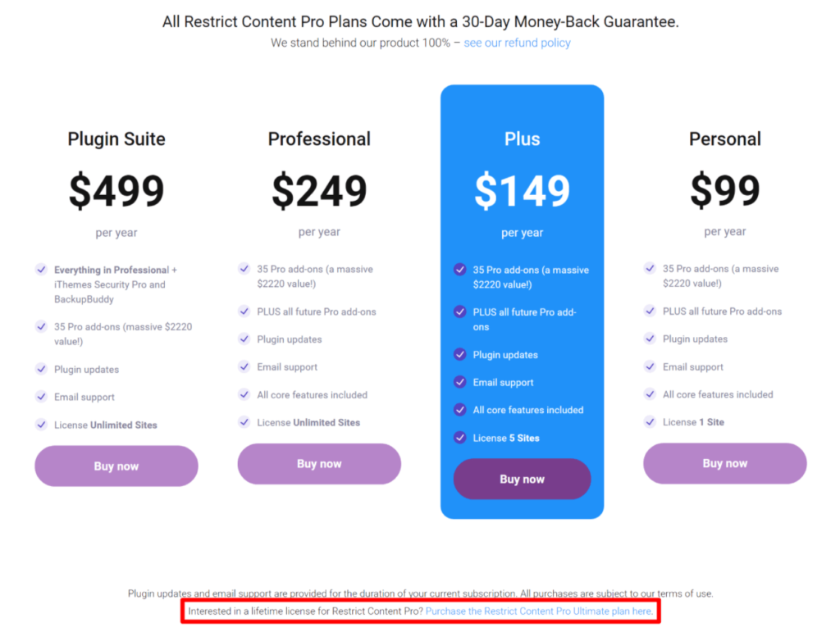Click checkmark by Plugin Suite License Unlimited Sites

pos(41,424)
